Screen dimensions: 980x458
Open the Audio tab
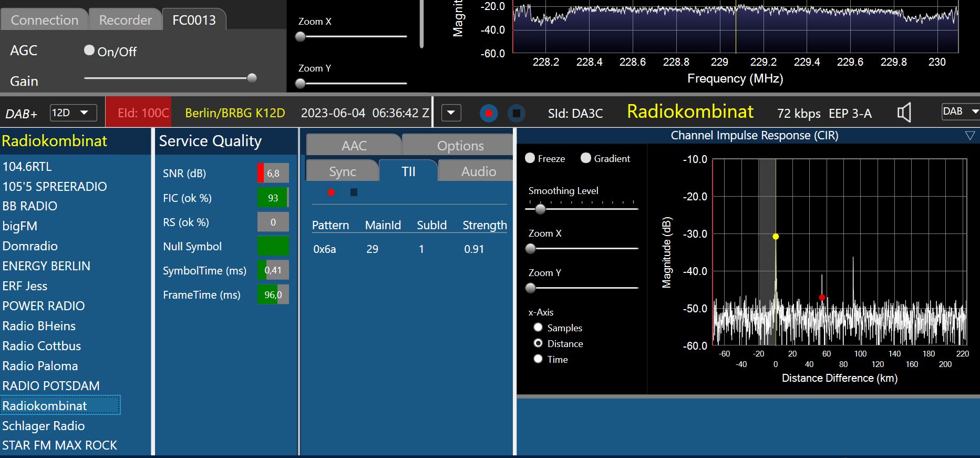(x=478, y=171)
